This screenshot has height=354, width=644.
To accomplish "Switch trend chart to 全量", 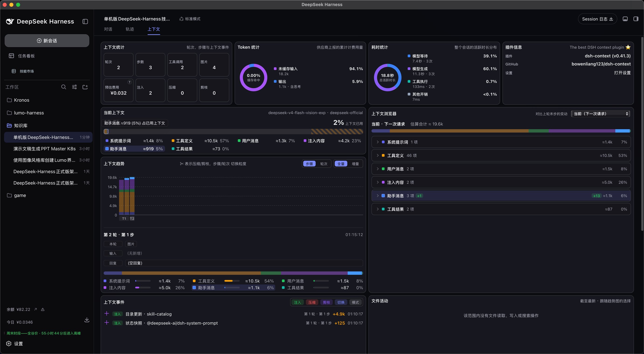I will click(x=341, y=164).
